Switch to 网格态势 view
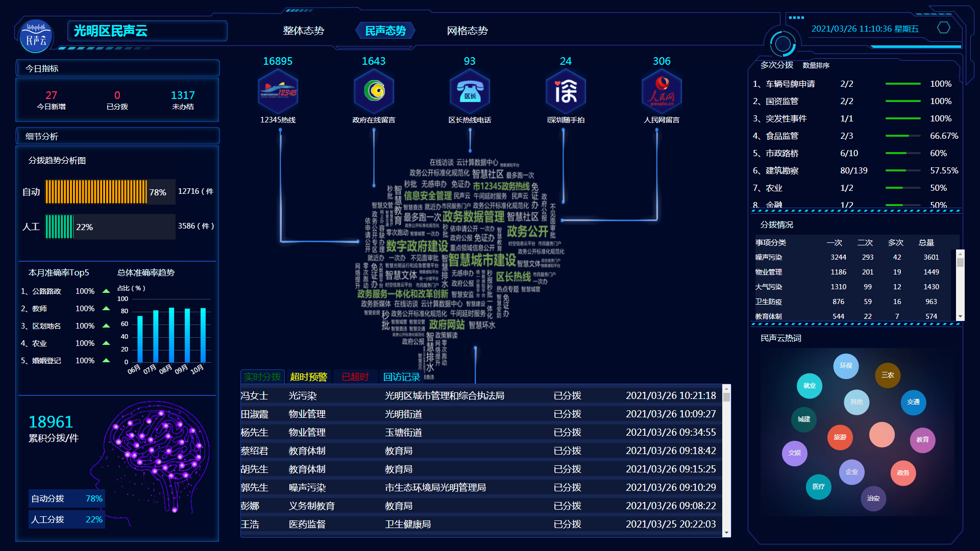Viewport: 980px width, 551px height. click(467, 31)
